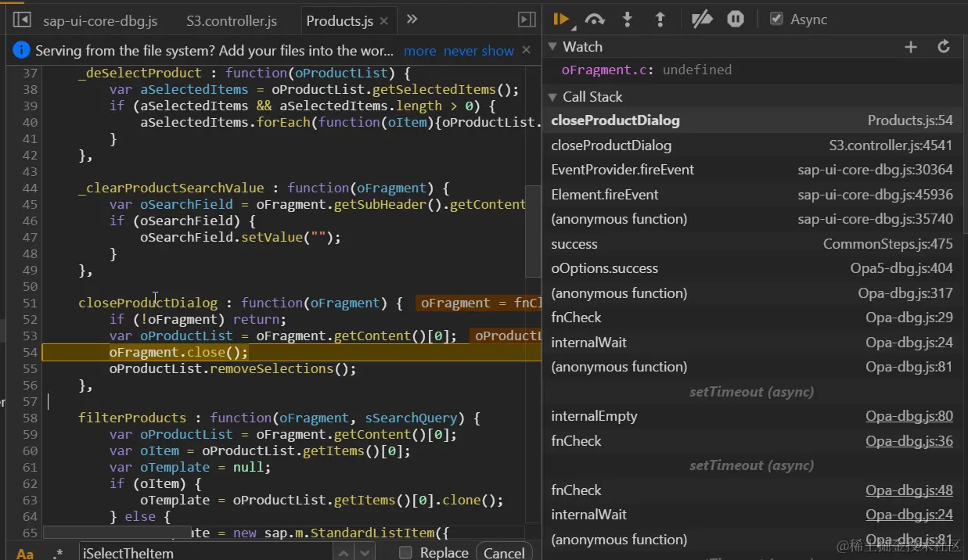Step out of current function
This screenshot has width=968, height=560.
coord(660,20)
